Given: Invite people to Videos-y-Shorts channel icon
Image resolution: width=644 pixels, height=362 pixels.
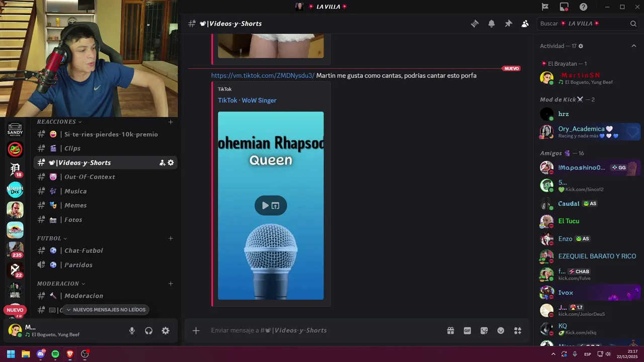Looking at the screenshot, I should 162,162.
